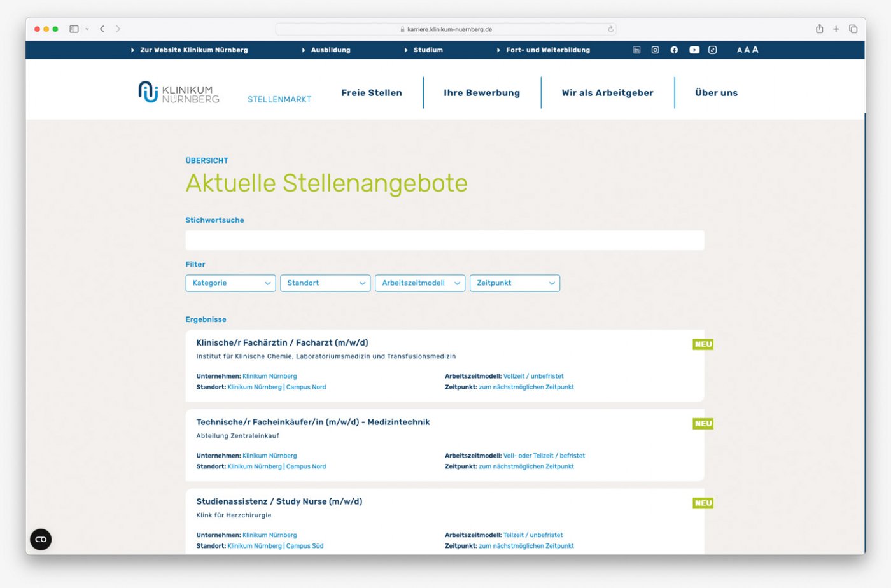Reload the page with the refresh icon

[x=610, y=29]
